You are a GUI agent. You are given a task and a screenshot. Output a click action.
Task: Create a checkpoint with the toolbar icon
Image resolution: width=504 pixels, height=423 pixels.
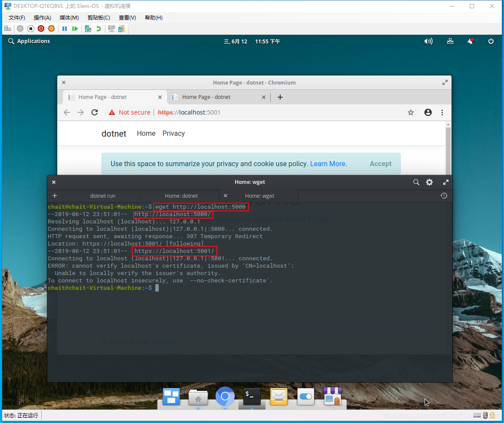pyautogui.click(x=88, y=29)
